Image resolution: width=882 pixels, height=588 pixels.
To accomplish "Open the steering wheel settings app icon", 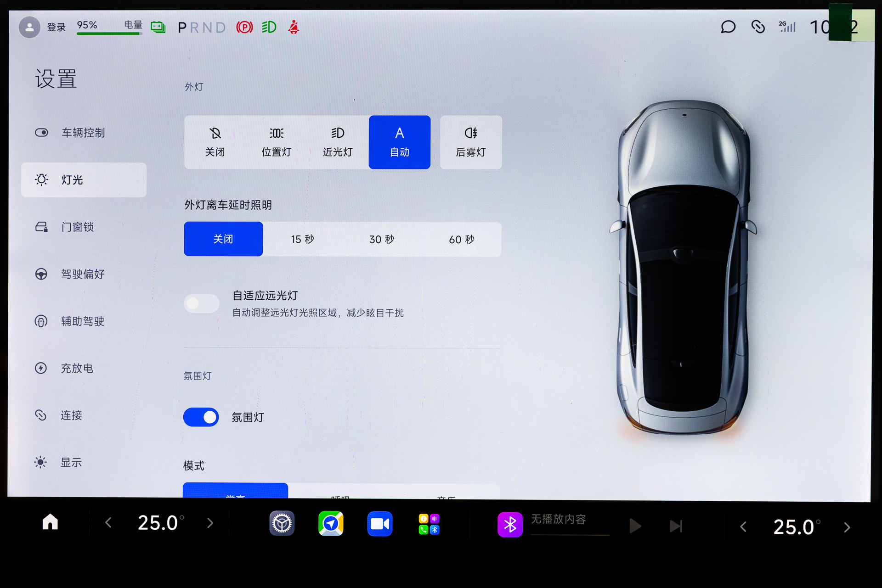I will point(282,523).
